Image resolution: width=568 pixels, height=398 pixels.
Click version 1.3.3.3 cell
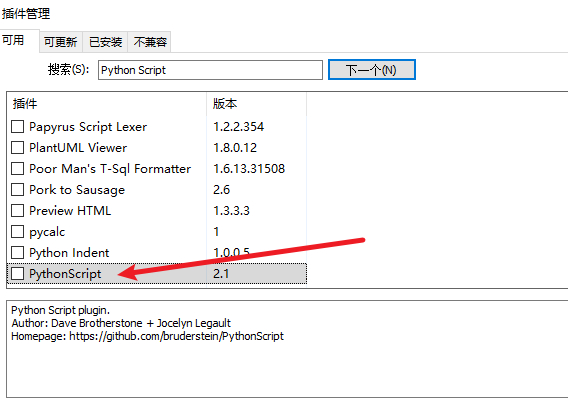click(x=231, y=211)
